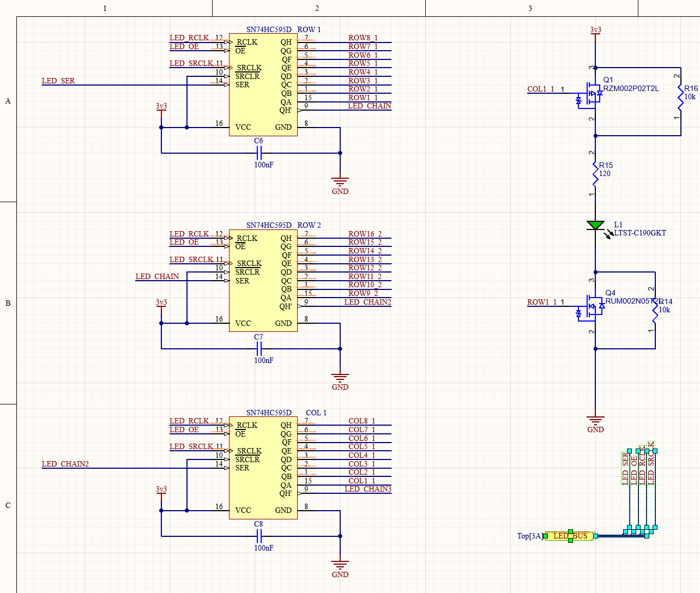Select resistor R15 zigzag symbol
700x593 pixels.
click(595, 174)
